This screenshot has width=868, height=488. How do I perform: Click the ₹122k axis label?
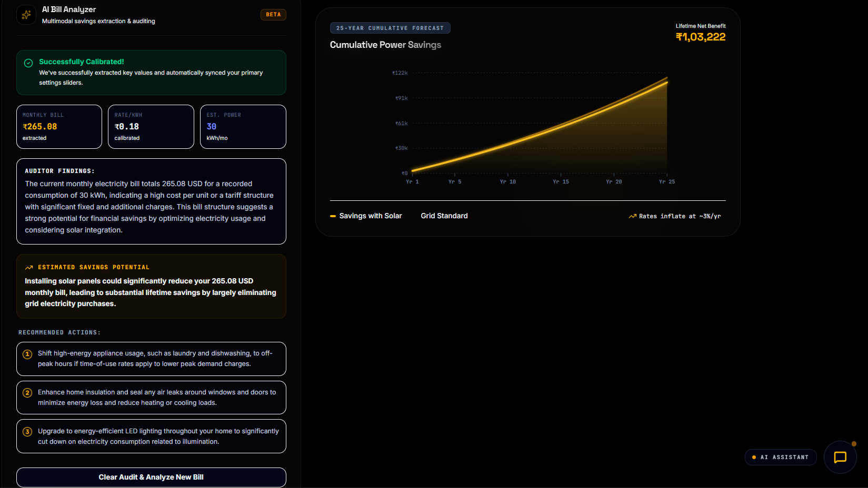400,73
